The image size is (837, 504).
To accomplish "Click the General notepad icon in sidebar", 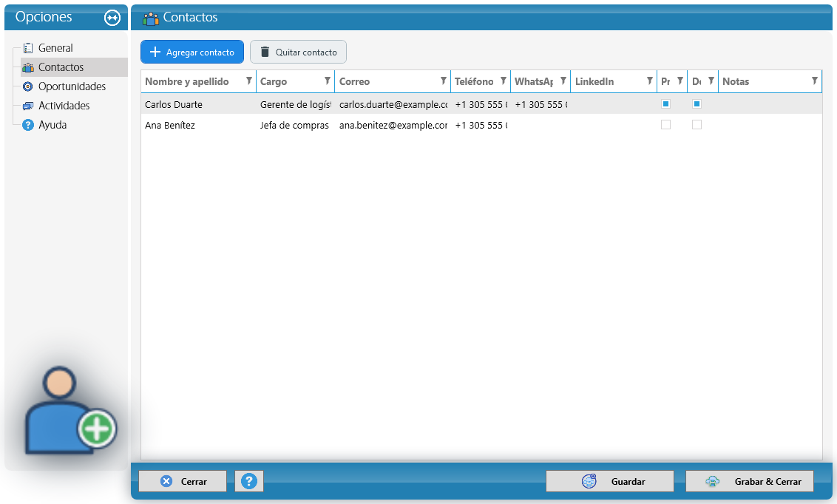I will pos(28,48).
